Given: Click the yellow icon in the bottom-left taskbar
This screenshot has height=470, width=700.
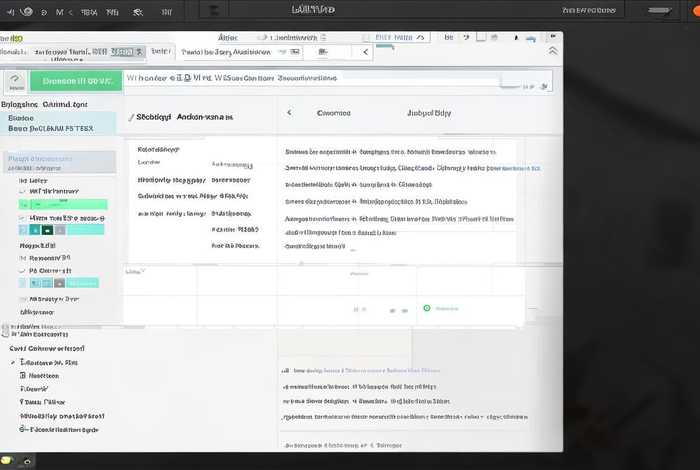Looking at the screenshot, I should pyautogui.click(x=6, y=460).
